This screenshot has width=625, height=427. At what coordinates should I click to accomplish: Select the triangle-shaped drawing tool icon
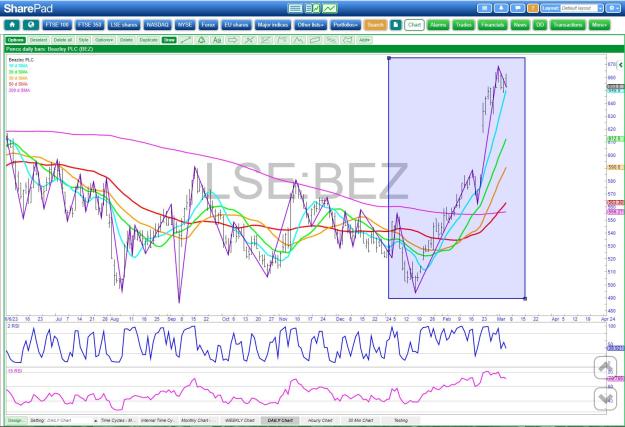(x=201, y=40)
